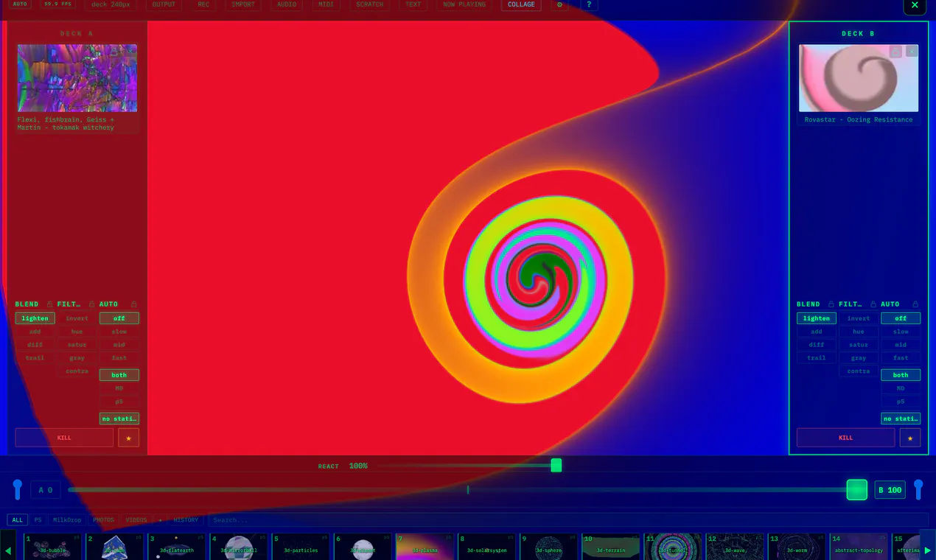Open settings gear in top toolbar

pos(559,4)
